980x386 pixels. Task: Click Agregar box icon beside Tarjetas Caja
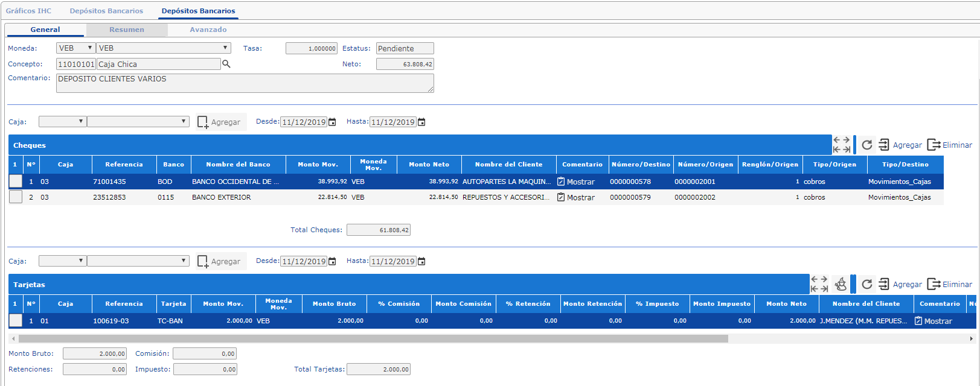tap(203, 261)
